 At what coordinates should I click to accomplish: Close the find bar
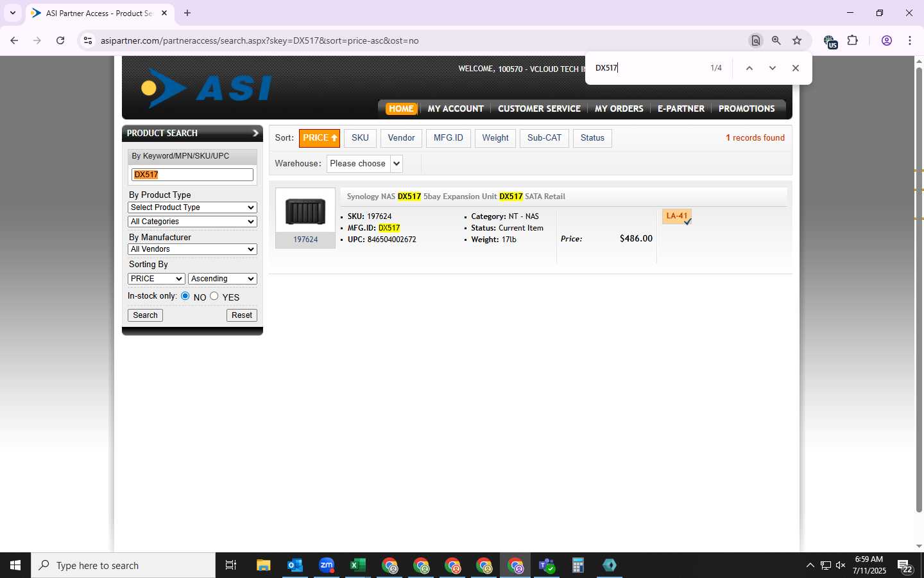point(796,68)
